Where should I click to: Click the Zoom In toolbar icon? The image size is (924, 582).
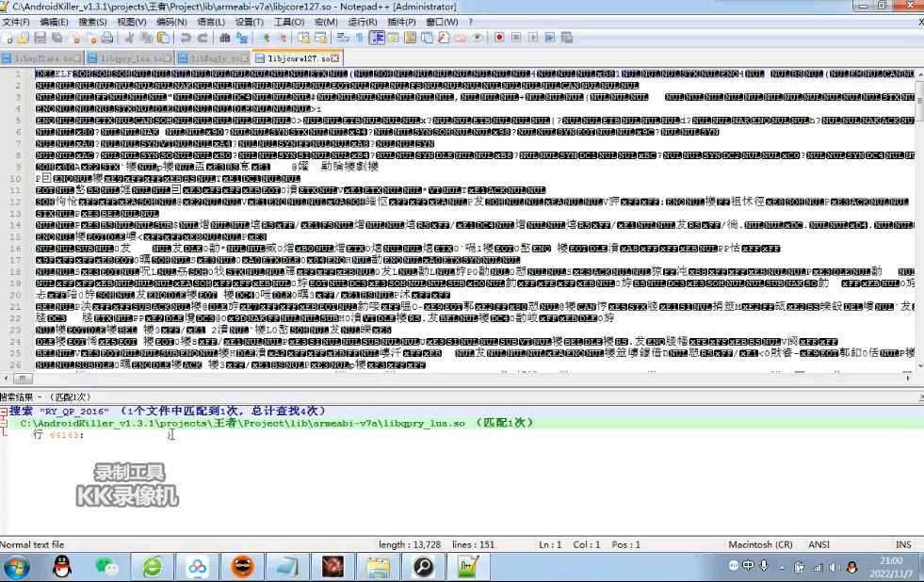click(x=265, y=38)
